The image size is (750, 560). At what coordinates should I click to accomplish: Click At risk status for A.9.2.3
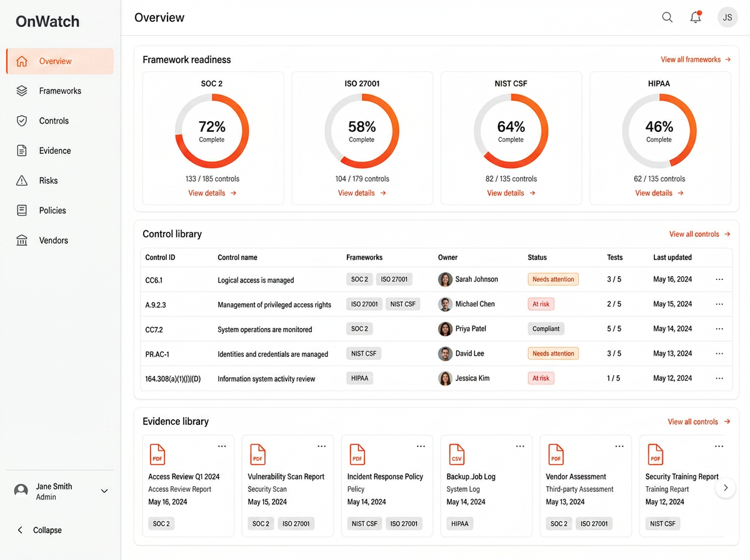[541, 304]
